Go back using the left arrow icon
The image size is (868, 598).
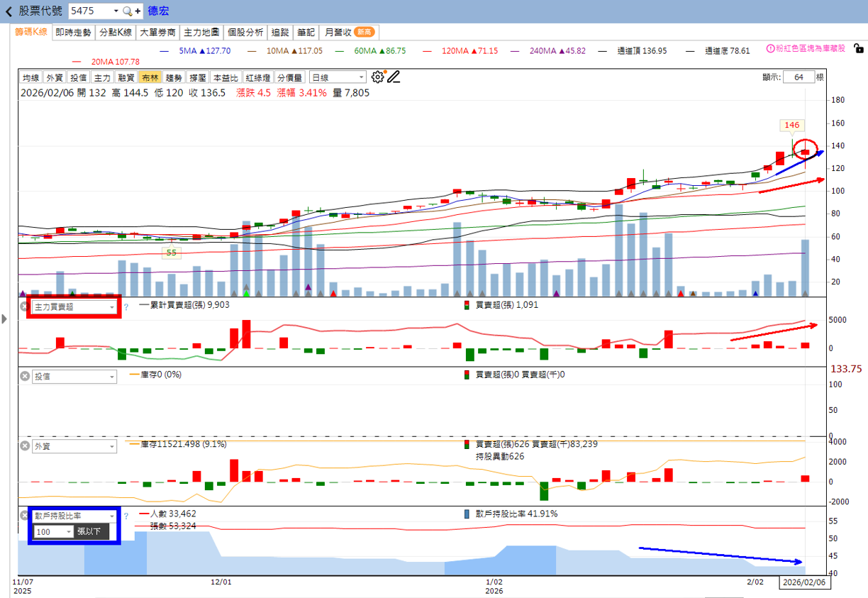pos(9,11)
